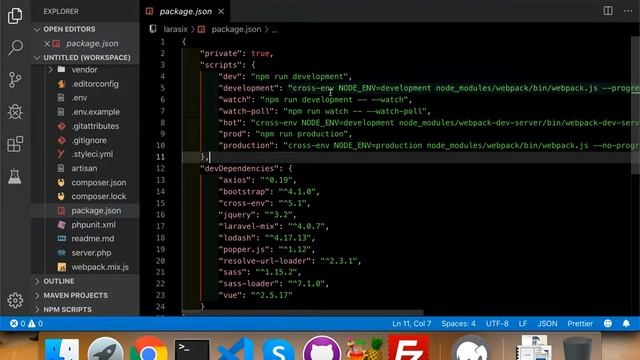The image size is (640, 360).
Task: Click Ln 11, Col 7 in status bar
Action: click(x=411, y=323)
